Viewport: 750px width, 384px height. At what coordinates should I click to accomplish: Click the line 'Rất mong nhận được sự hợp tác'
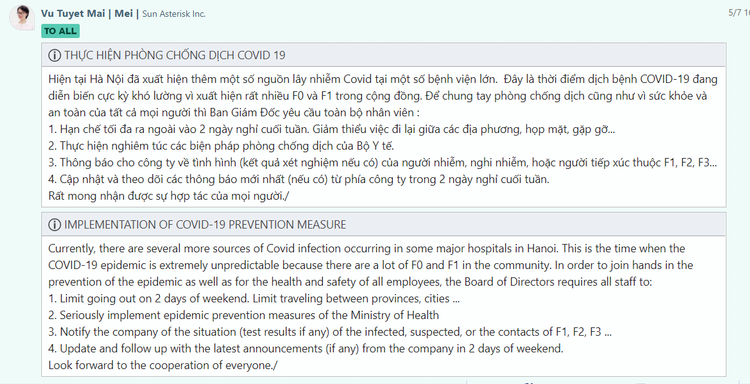(x=168, y=196)
